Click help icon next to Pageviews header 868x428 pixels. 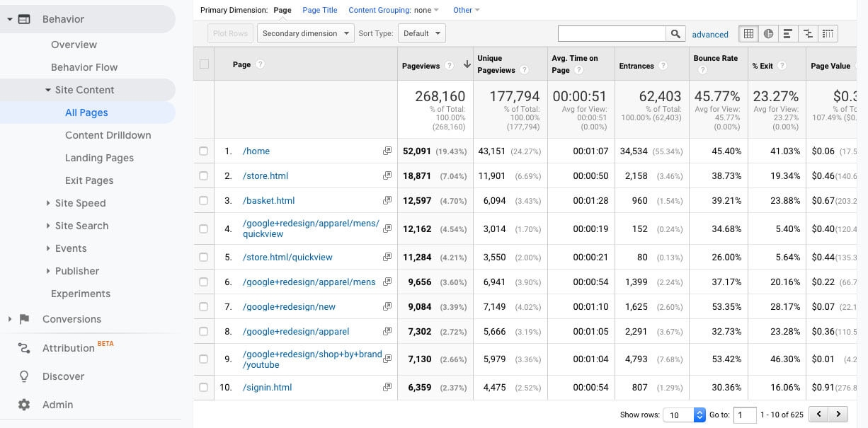pos(449,66)
